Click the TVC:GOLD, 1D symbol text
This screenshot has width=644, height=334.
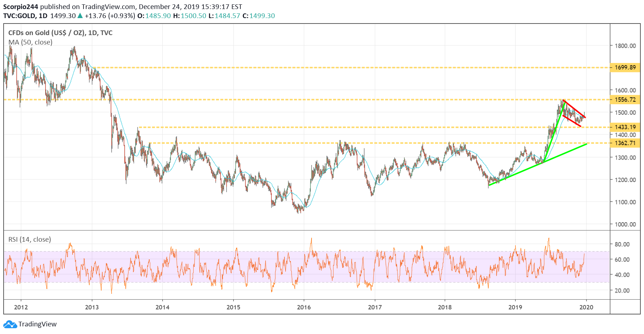click(25, 16)
